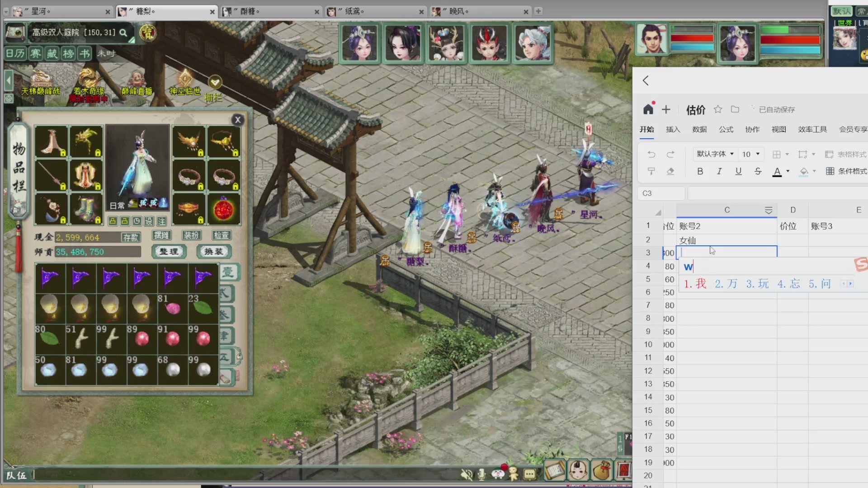The width and height of the screenshot is (868, 488).
Task: Click the 栅栏 fence icon
Action: (x=215, y=89)
